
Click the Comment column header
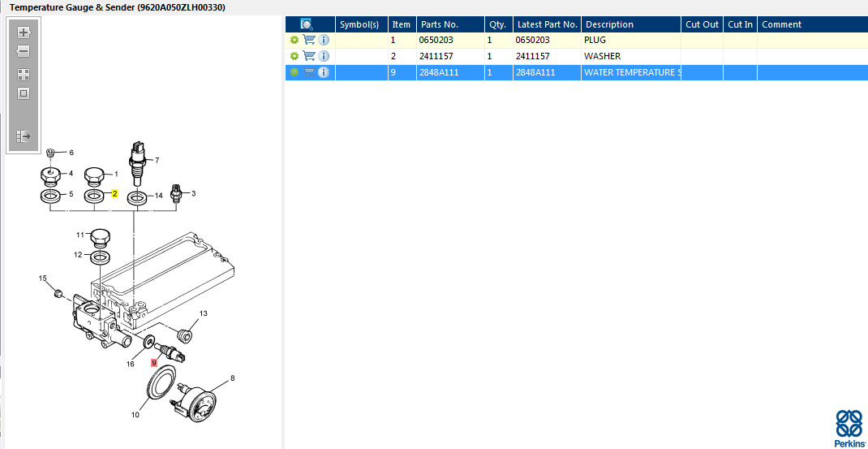(813, 24)
